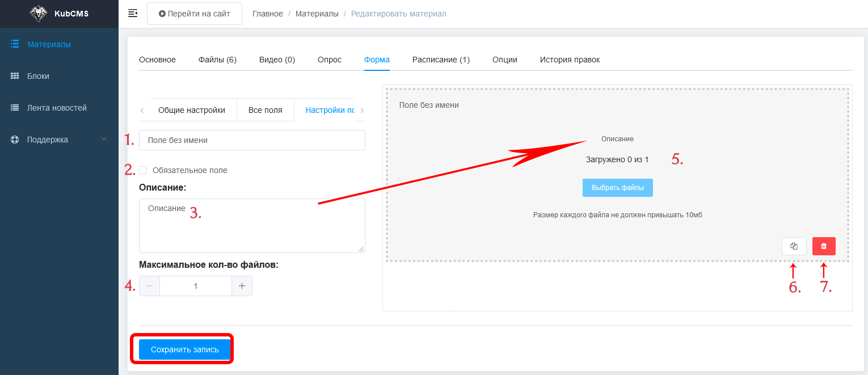Click the Блоки grid icon in sidebar
The width and height of the screenshot is (868, 375).
click(15, 76)
